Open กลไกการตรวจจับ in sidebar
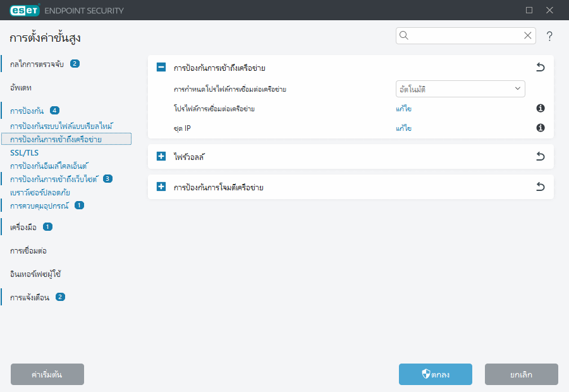The height and width of the screenshot is (392, 569). pos(37,64)
